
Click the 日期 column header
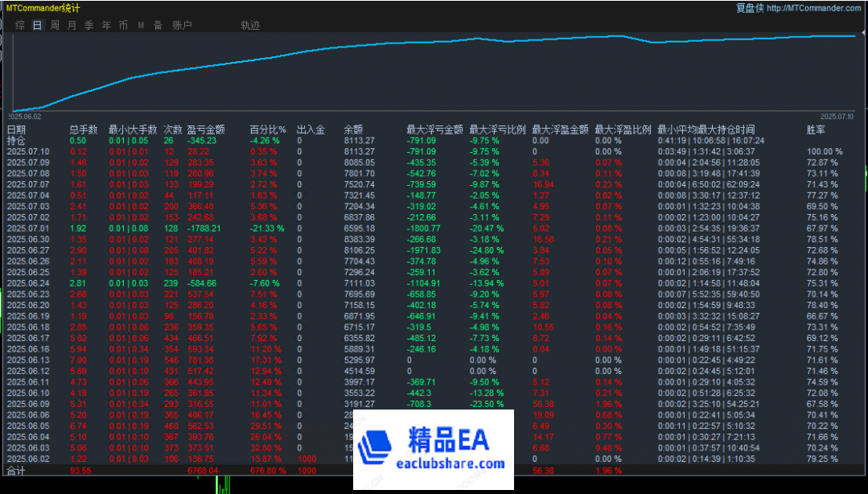16,130
